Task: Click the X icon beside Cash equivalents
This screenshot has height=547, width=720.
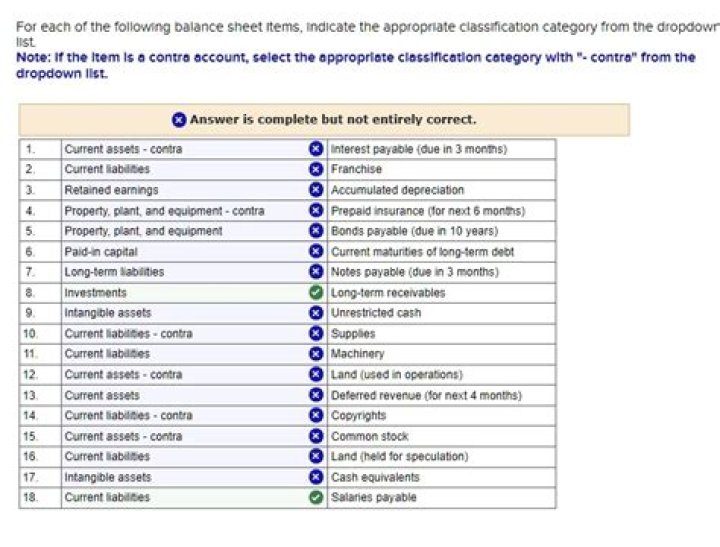Action: click(x=316, y=477)
